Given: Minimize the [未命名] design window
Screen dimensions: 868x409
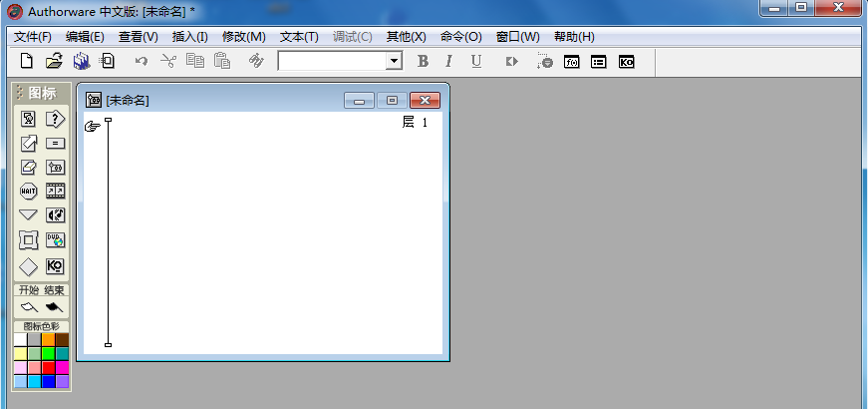Looking at the screenshot, I should tap(360, 101).
